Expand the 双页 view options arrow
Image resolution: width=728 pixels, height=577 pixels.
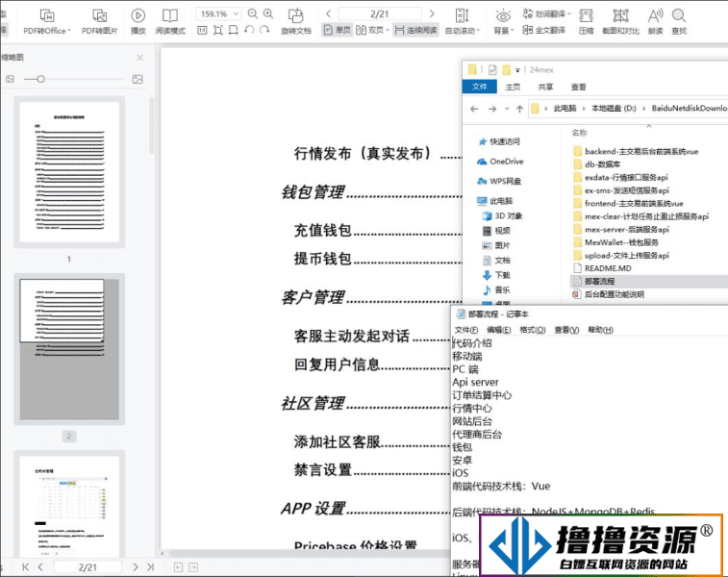click(388, 30)
